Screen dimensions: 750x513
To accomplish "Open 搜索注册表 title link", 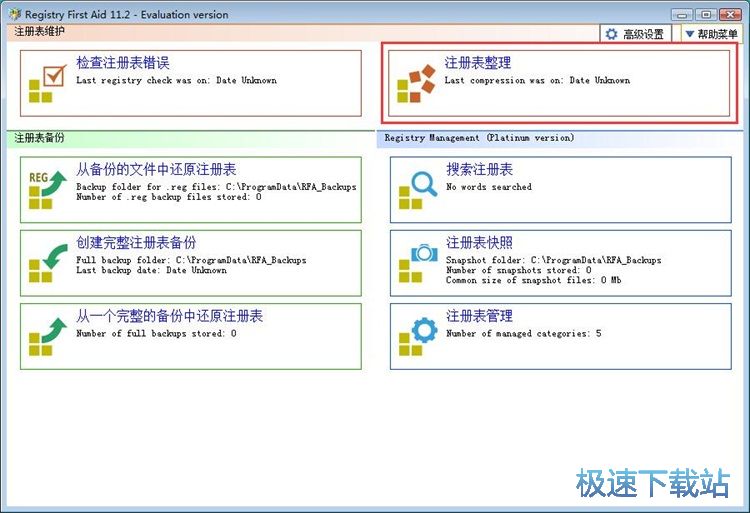I will [479, 169].
